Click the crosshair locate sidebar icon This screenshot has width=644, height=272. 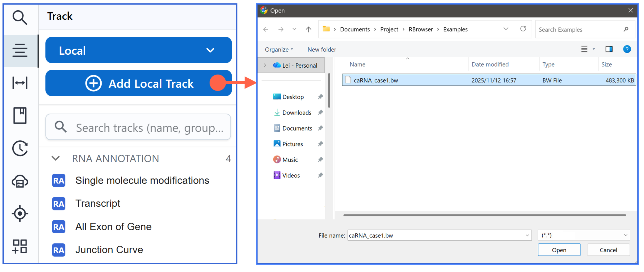pos(20,214)
